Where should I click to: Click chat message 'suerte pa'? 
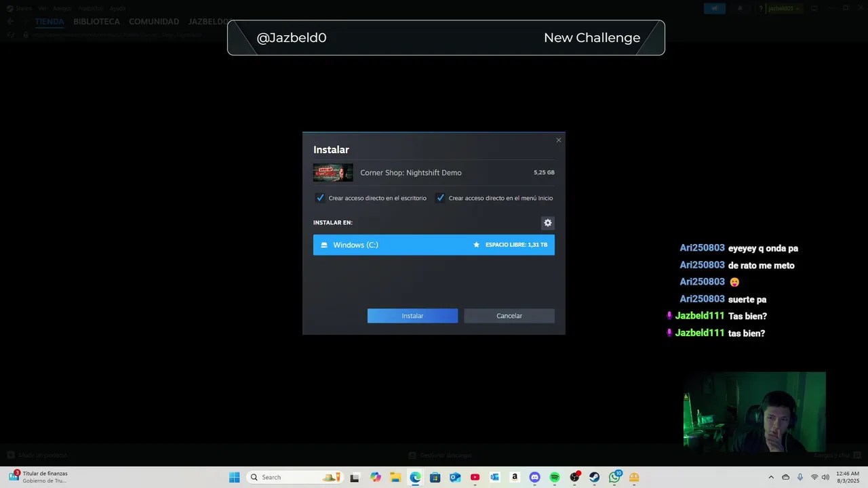[747, 300]
